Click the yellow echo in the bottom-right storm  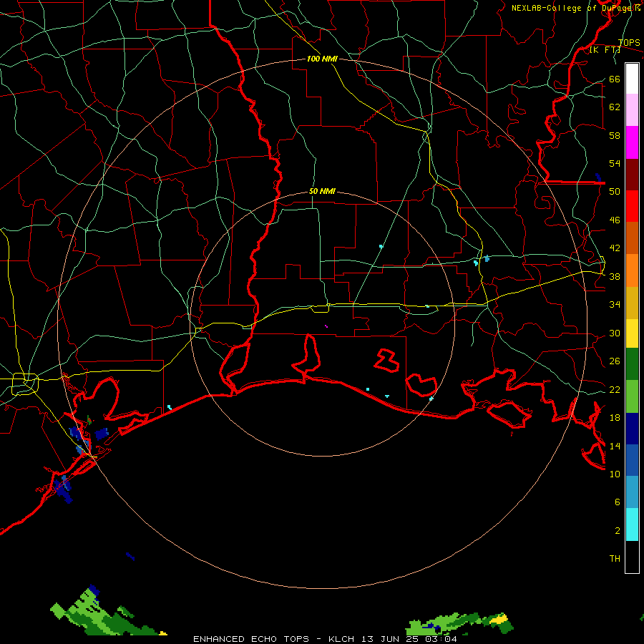pos(499,618)
